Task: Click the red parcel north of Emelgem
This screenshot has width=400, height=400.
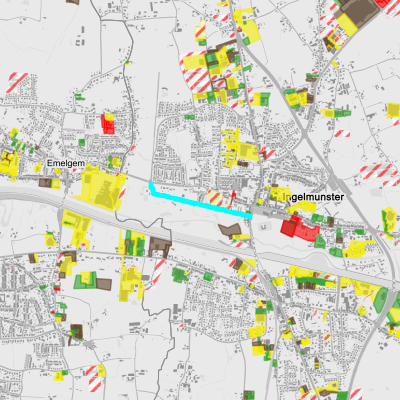Action: 108,124
